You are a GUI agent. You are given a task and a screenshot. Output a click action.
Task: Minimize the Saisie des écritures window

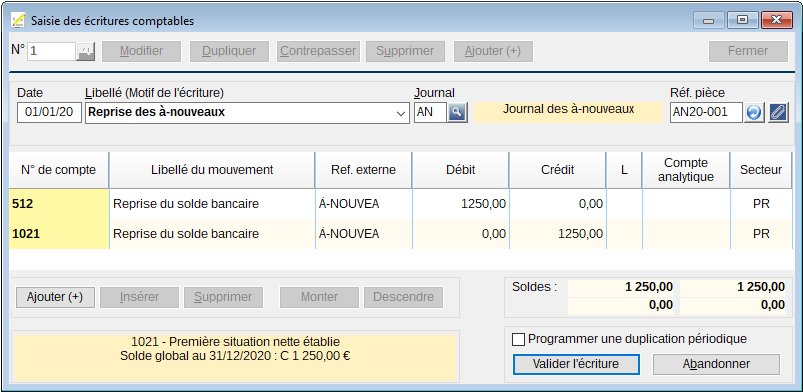pyautogui.click(x=709, y=20)
